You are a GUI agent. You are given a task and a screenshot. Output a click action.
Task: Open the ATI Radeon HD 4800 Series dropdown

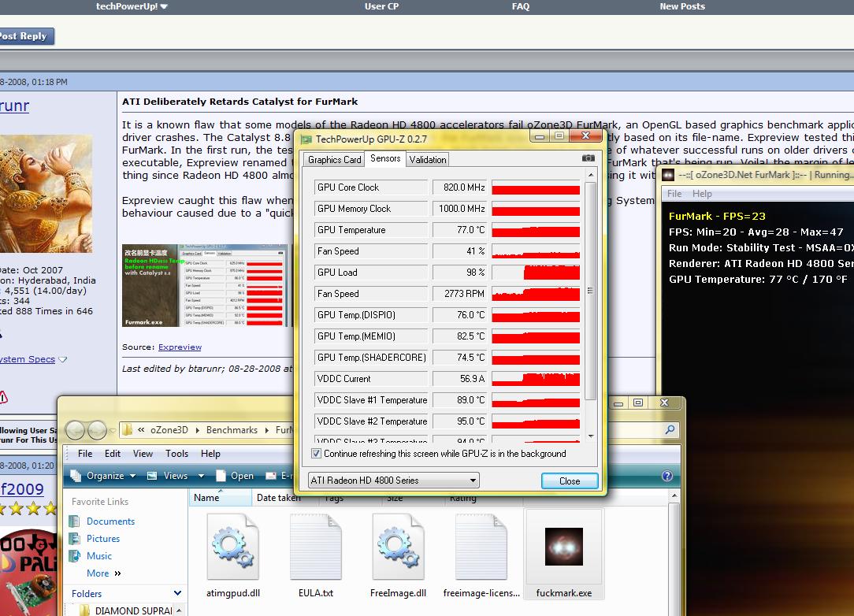pyautogui.click(x=394, y=481)
